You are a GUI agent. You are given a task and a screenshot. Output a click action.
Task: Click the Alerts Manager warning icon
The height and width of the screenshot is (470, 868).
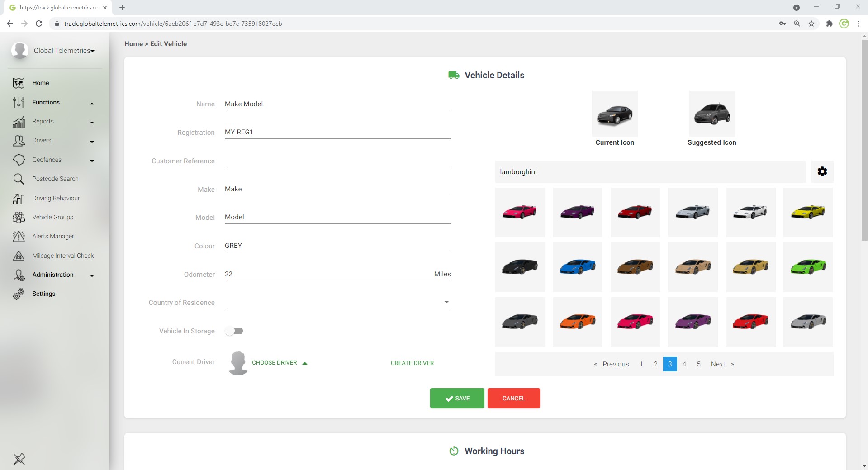pyautogui.click(x=19, y=237)
